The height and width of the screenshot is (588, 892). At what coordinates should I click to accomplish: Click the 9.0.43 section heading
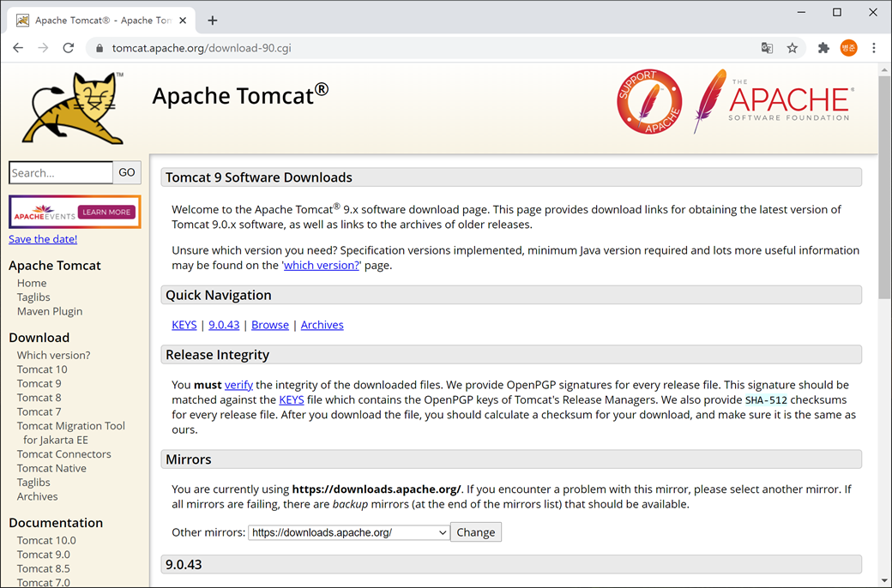pyautogui.click(x=184, y=565)
